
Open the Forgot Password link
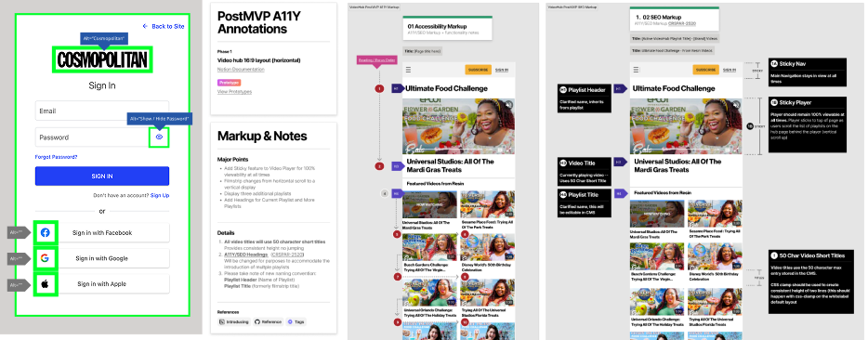(56, 157)
